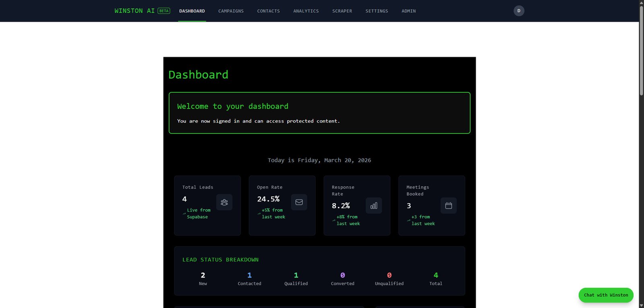Click the BETA badge next to logo
The height and width of the screenshot is (308, 644).
pyautogui.click(x=164, y=11)
